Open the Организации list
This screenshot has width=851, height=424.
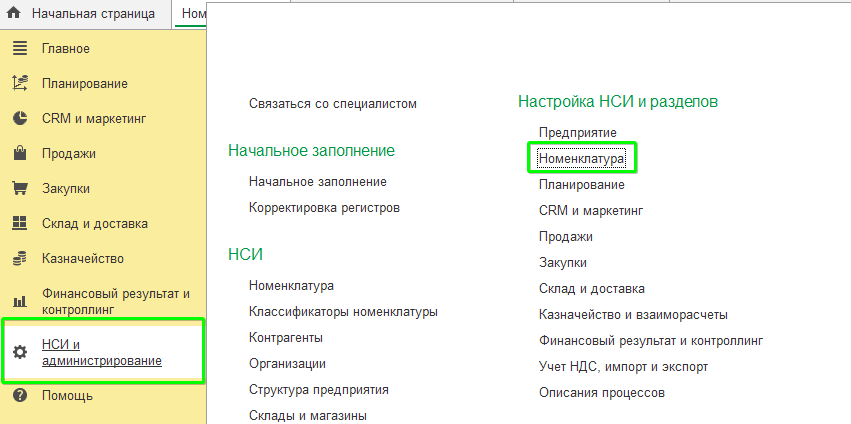point(287,363)
